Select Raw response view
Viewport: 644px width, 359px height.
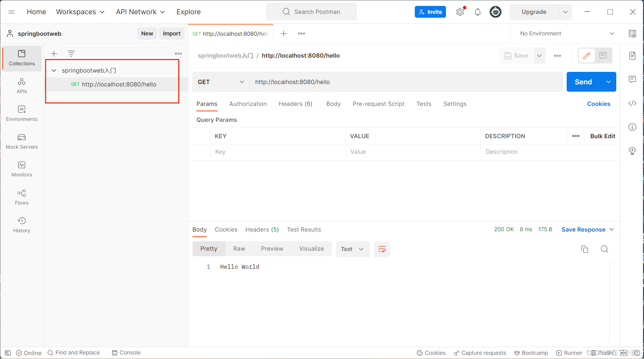pyautogui.click(x=239, y=249)
